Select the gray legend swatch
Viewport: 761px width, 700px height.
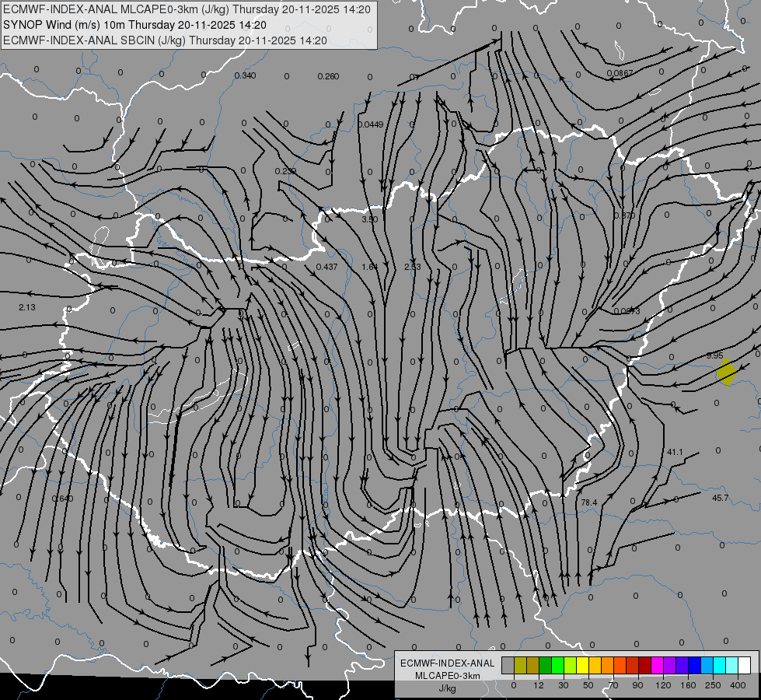(x=508, y=665)
